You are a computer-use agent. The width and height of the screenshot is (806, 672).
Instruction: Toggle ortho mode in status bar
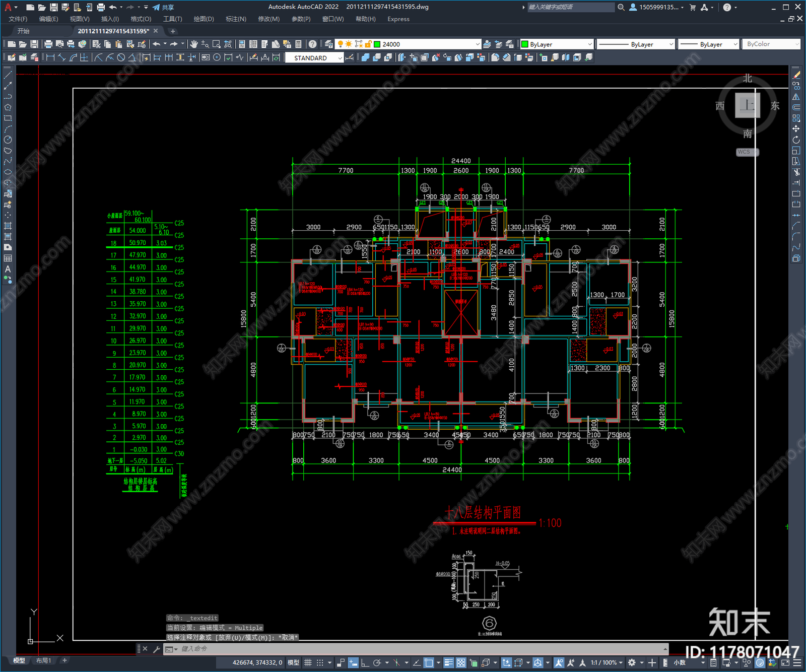click(365, 663)
